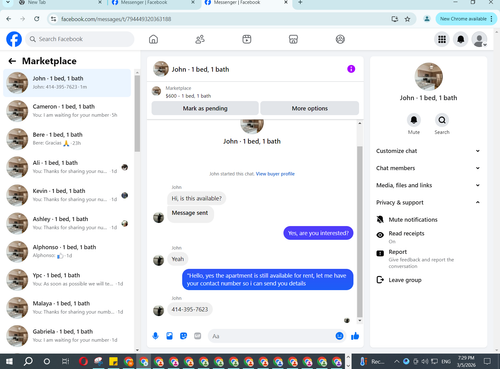Choose a sticker icon in composer
Viewport: 500px width, 369px height.
tap(183, 336)
